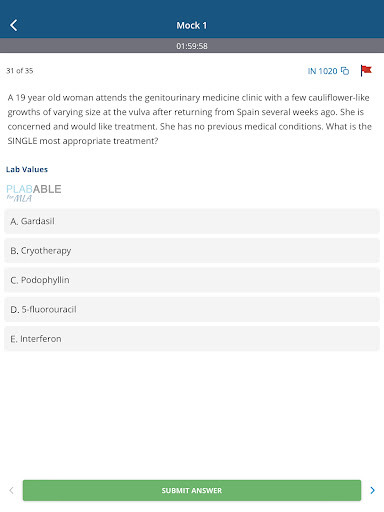Click the 01:59:58 timer bar
This screenshot has height=512, width=384.
point(192,46)
